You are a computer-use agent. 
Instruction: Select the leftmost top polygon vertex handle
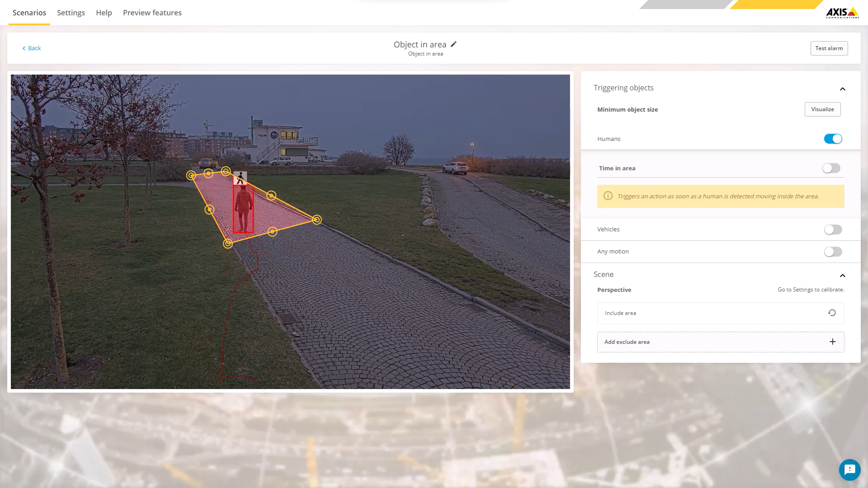coord(191,175)
